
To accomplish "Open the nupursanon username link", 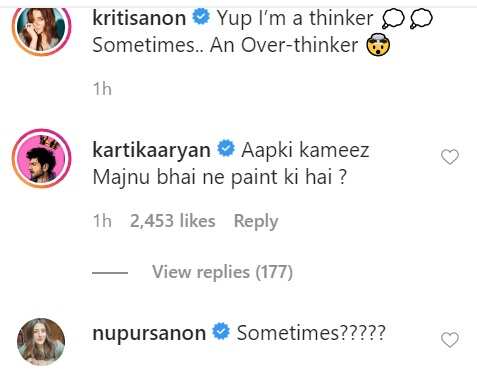I will click(x=149, y=334).
